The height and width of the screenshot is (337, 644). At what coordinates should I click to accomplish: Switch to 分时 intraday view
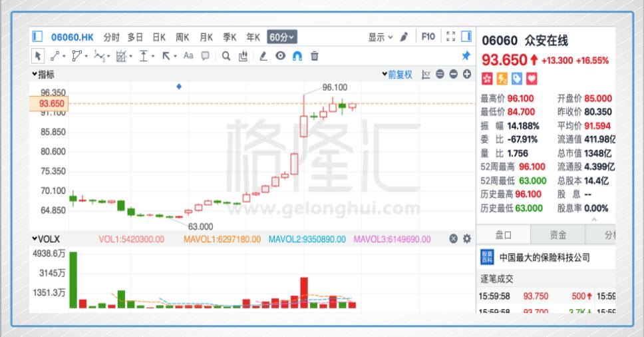[111, 37]
